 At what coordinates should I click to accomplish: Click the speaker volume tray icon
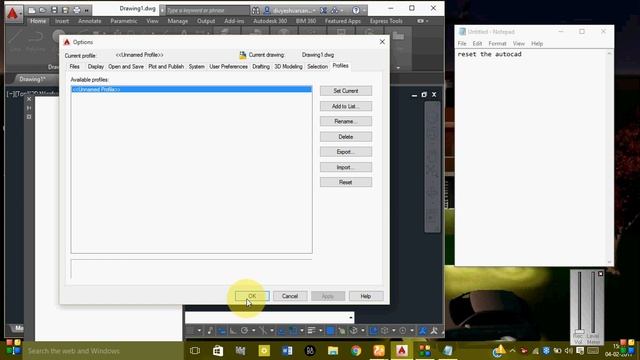pyautogui.click(x=569, y=351)
